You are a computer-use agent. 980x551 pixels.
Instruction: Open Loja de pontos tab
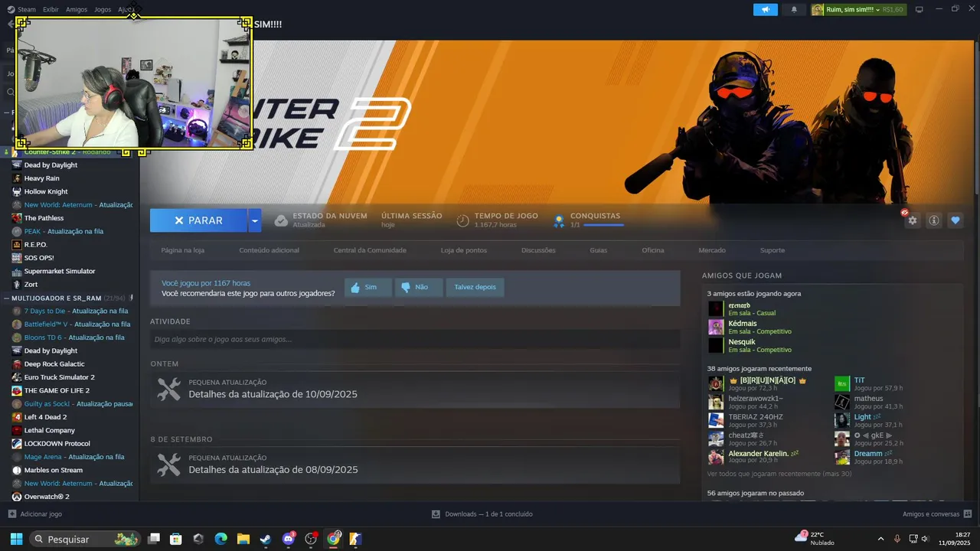click(x=464, y=250)
